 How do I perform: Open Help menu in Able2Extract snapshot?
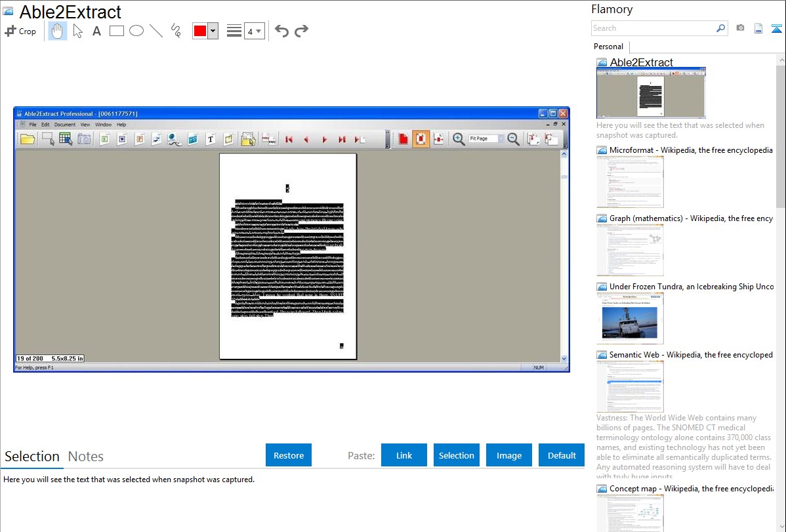click(121, 125)
